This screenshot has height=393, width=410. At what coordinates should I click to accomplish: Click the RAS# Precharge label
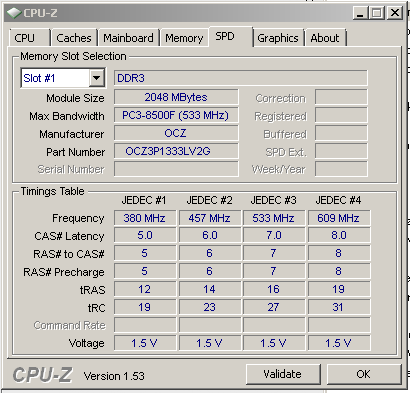64,272
